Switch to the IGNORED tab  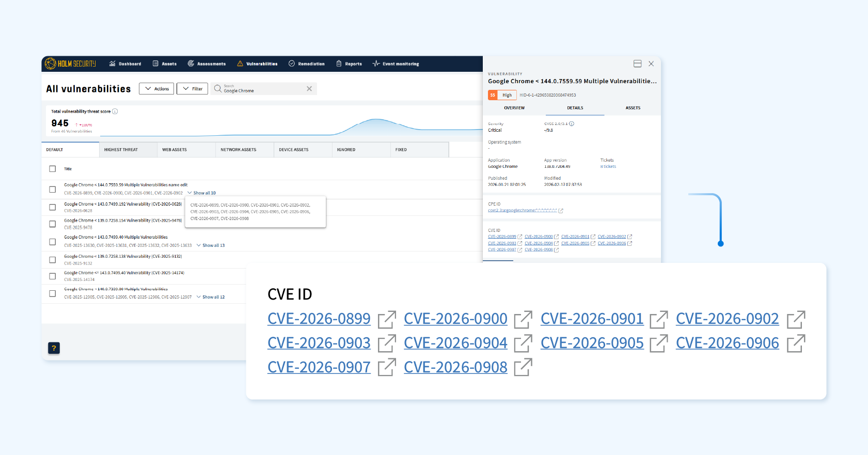click(x=361, y=150)
